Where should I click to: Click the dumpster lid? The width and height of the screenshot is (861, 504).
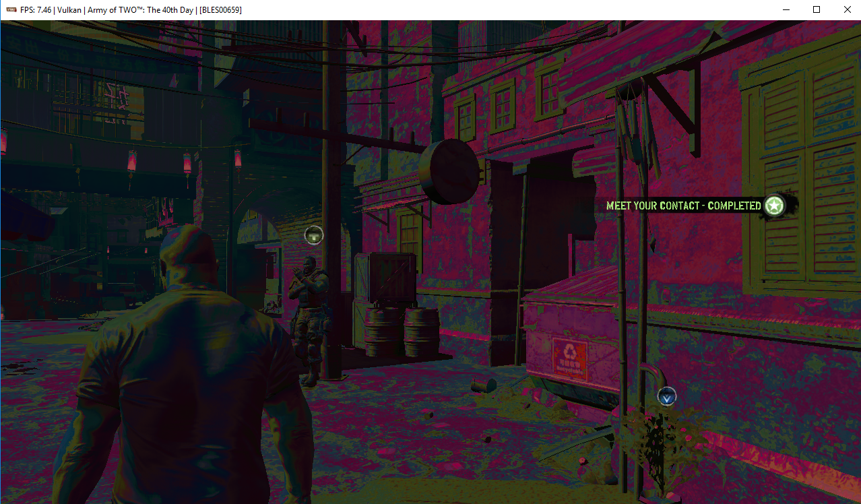(573, 288)
